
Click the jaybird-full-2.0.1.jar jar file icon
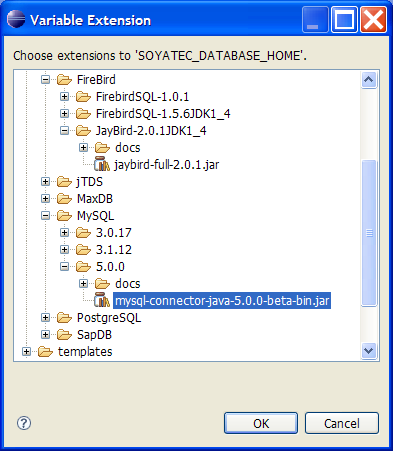pos(102,164)
